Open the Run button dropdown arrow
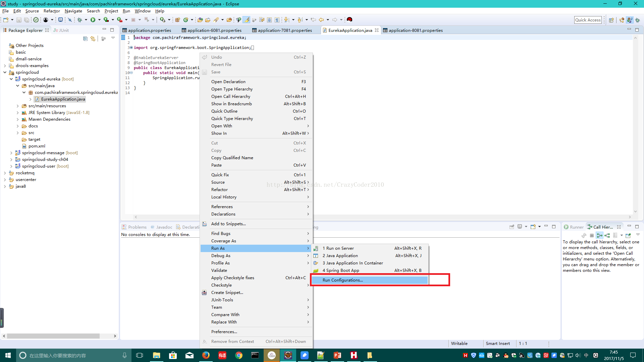The height and width of the screenshot is (362, 644). pos(99,20)
